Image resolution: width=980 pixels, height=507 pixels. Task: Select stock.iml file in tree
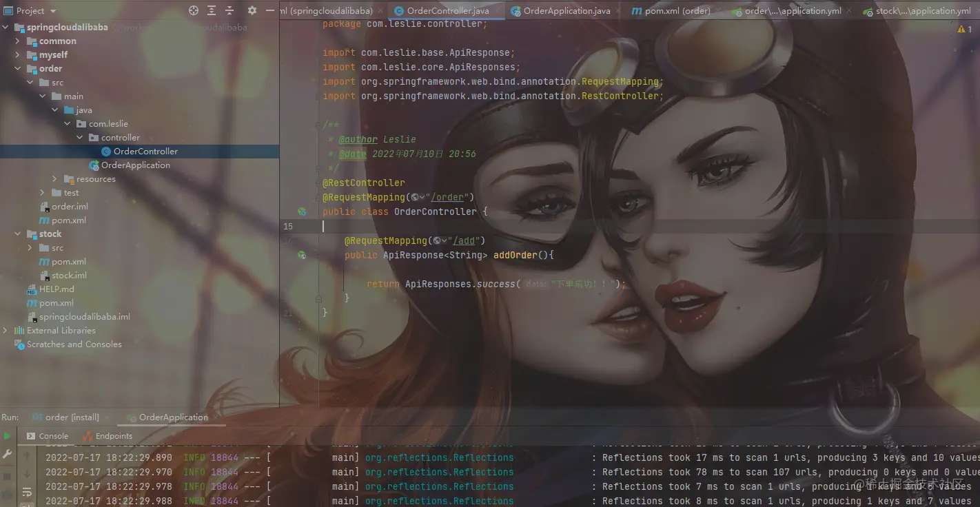(69, 276)
